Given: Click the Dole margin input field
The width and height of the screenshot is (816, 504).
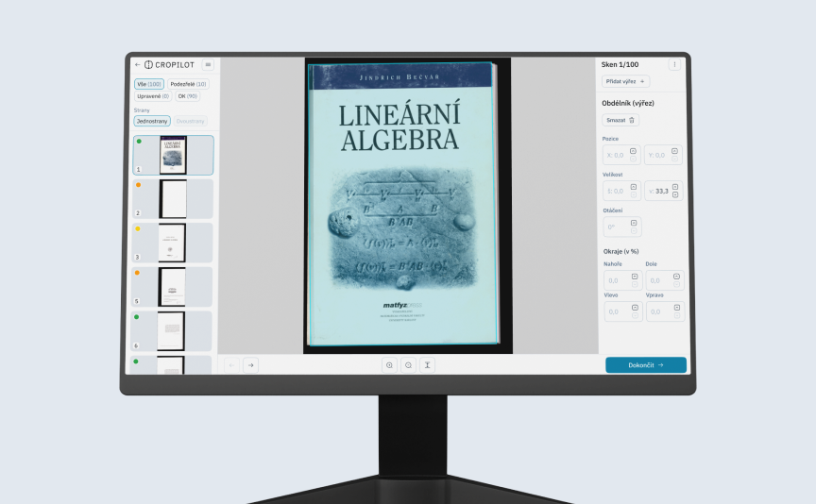Looking at the screenshot, I should click(x=665, y=280).
